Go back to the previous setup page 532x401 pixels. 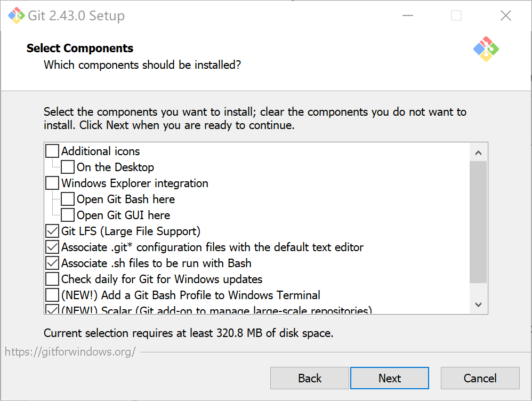pyautogui.click(x=309, y=378)
